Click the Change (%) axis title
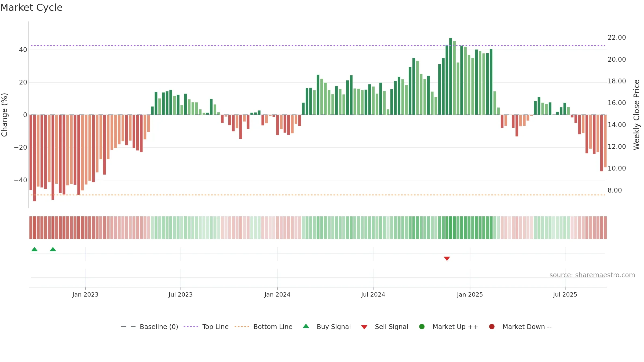 click(4, 115)
